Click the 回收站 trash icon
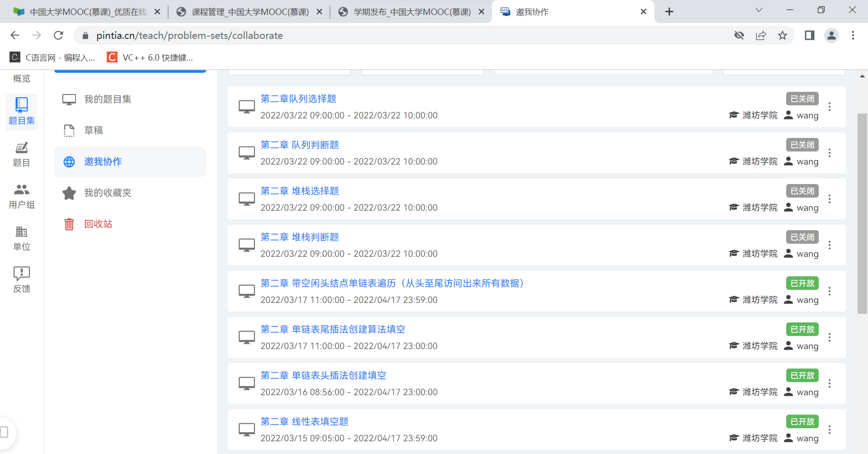 pos(69,224)
